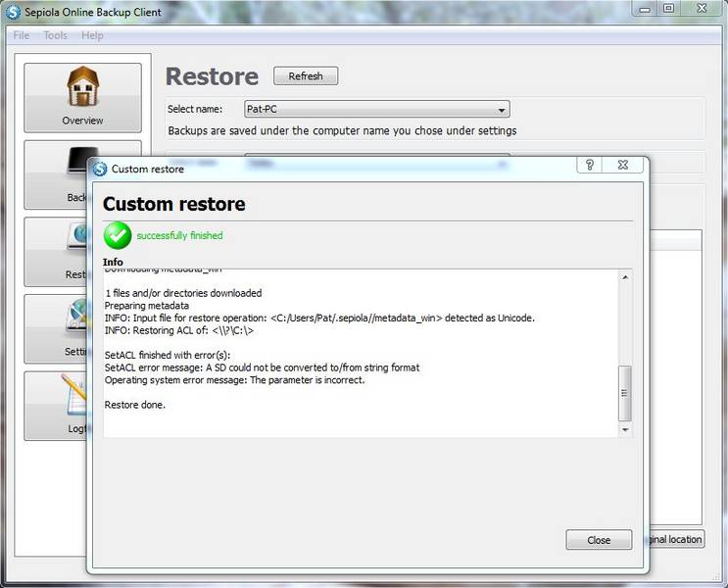Click '1 files and/or directories downloaded' line
The width and height of the screenshot is (728, 588).
[183, 293]
